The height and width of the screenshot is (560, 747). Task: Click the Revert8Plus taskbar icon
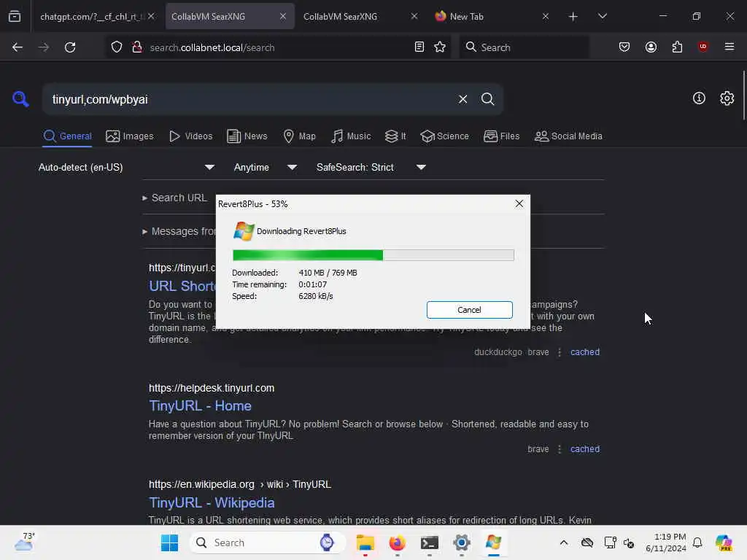point(494,542)
